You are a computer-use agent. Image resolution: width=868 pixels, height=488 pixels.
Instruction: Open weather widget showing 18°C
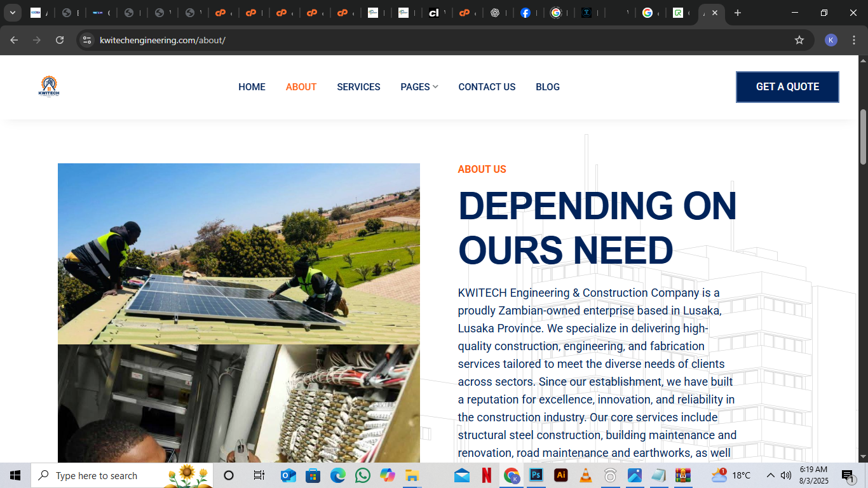tap(731, 475)
